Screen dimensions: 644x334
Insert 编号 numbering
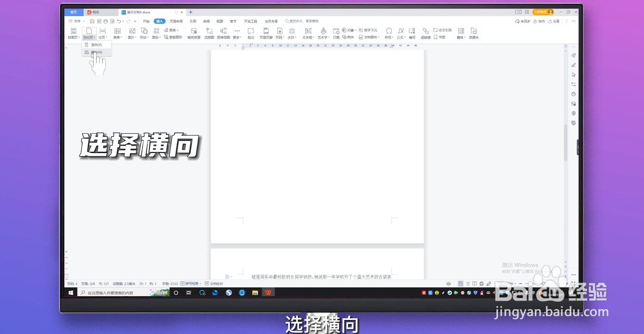pyautogui.click(x=412, y=33)
